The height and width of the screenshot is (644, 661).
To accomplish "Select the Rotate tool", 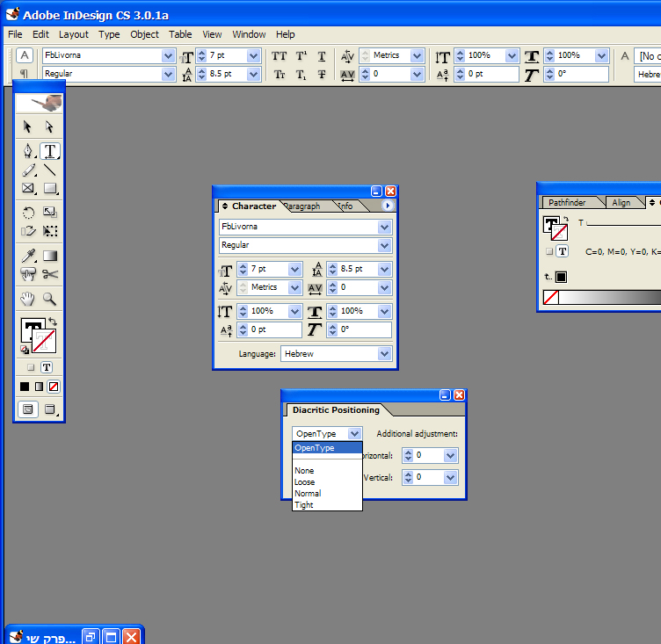I will [x=28, y=213].
